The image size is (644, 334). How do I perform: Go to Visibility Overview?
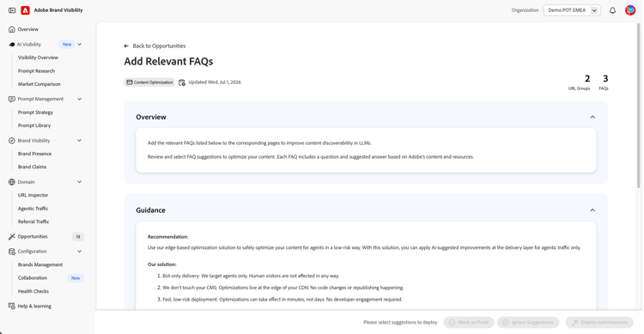point(38,58)
